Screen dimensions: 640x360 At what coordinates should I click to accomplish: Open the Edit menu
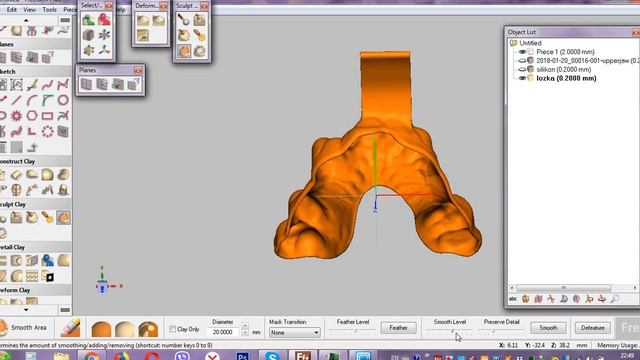coord(11,9)
